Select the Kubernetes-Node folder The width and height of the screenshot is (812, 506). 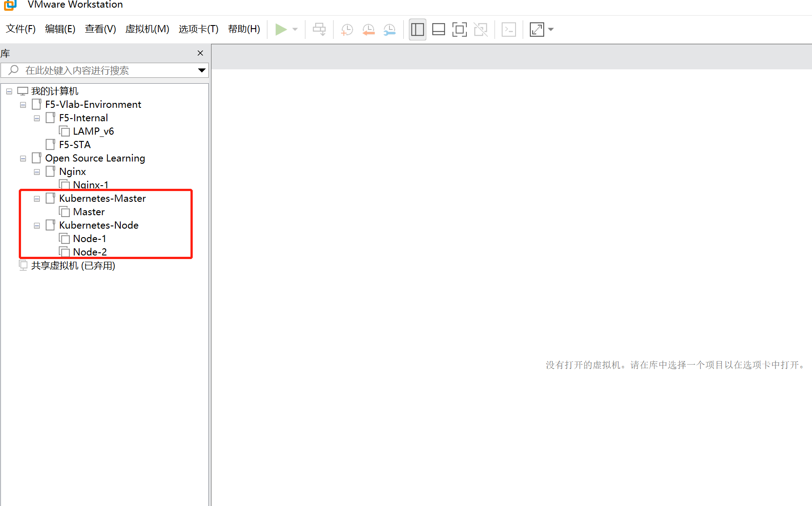[99, 225]
